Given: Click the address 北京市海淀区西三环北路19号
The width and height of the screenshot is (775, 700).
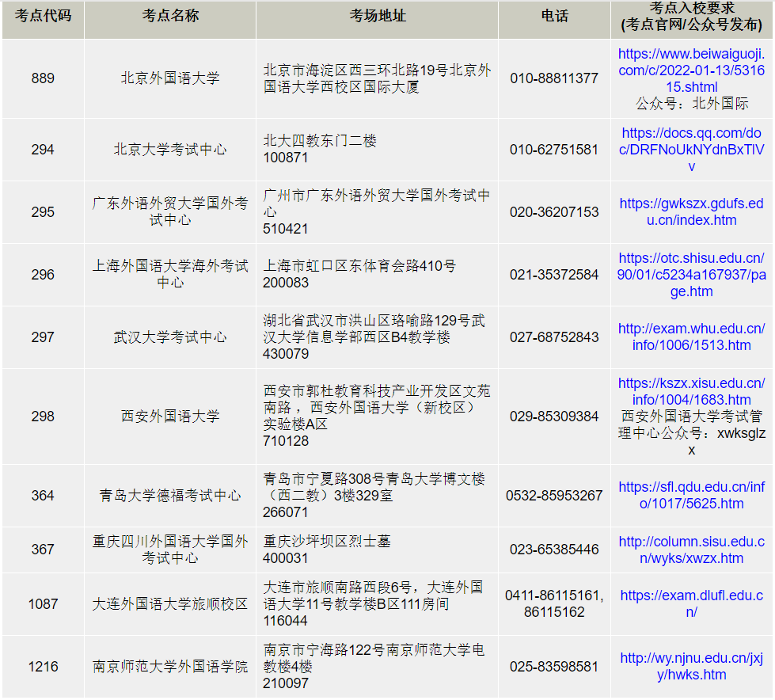Looking at the screenshot, I should click(x=356, y=70).
